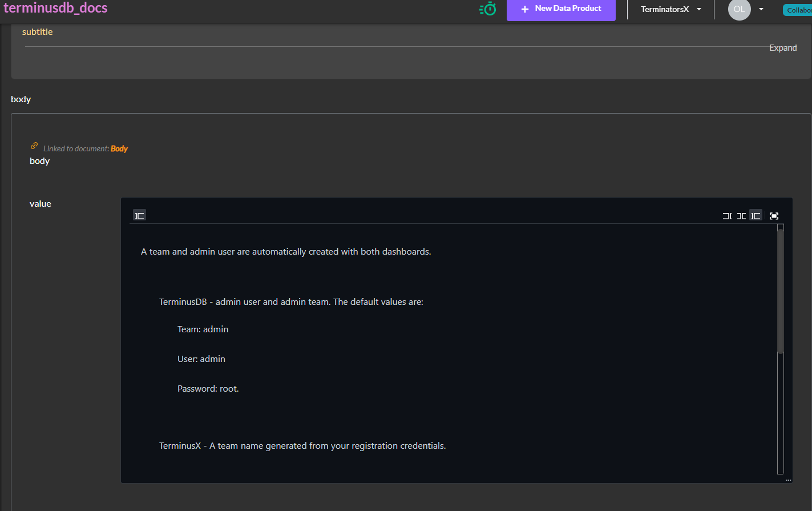Toggle fullscreen mode for the value editor

tap(774, 215)
